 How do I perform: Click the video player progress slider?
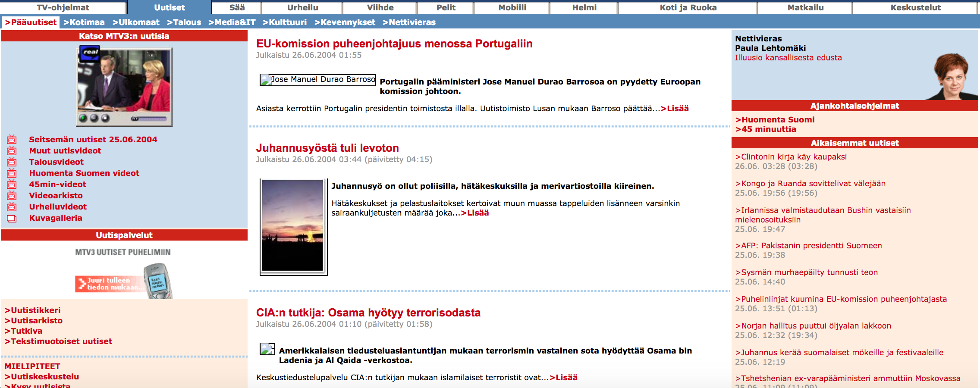(149, 119)
